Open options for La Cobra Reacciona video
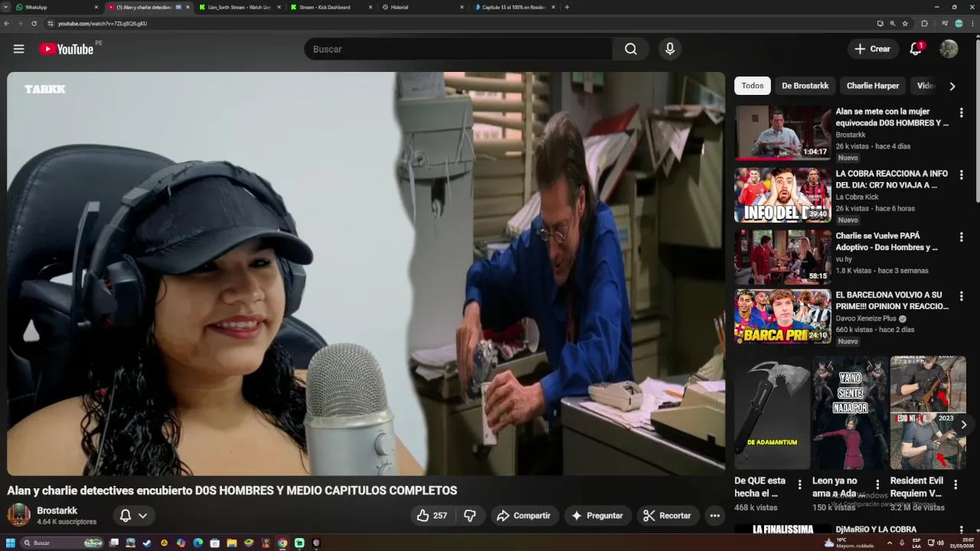Image resolution: width=980 pixels, height=551 pixels. click(961, 174)
